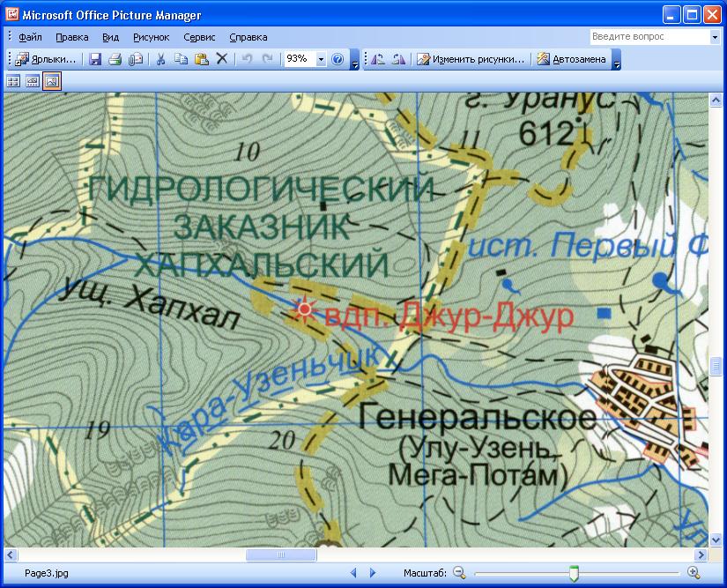The width and height of the screenshot is (727, 588).
Task: Click the Масштаб zoom slider handle
Action: coord(574,573)
